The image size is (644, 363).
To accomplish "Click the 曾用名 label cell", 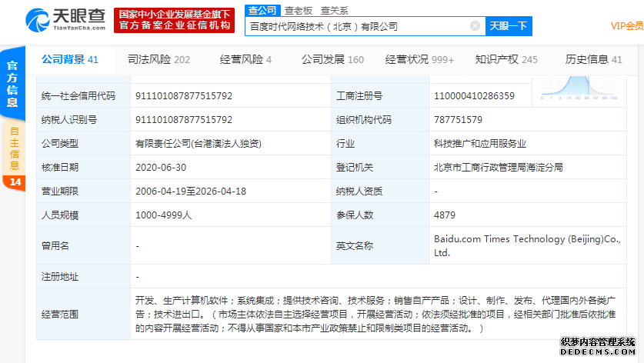I will coord(84,245).
